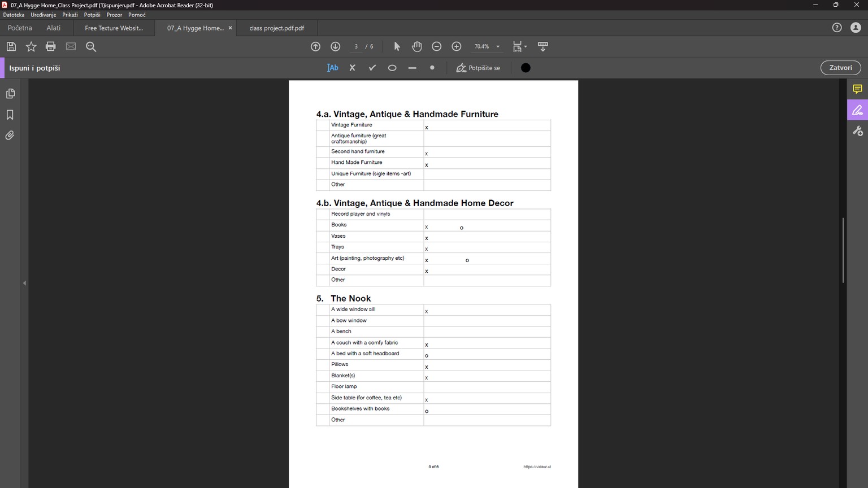Toggle the arrow selection tool
This screenshot has height=488, width=868.
397,46
